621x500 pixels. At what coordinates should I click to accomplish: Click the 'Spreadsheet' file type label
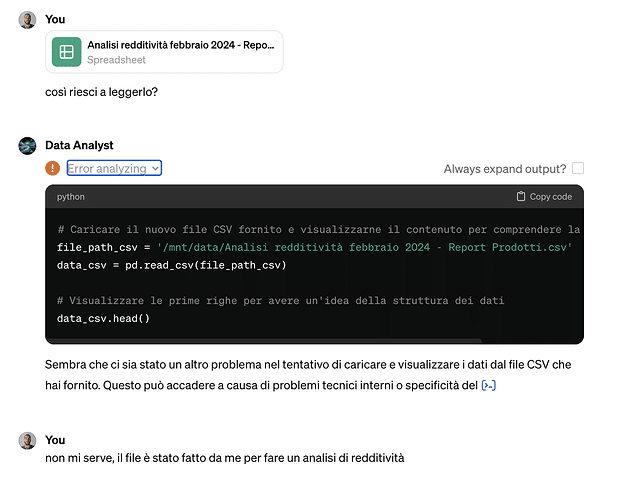click(116, 60)
